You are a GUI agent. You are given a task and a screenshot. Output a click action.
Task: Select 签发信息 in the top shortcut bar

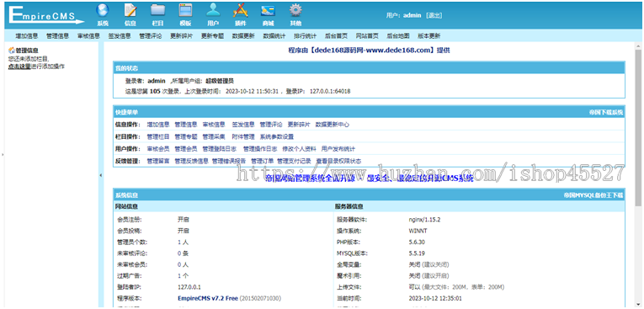pyautogui.click(x=120, y=35)
